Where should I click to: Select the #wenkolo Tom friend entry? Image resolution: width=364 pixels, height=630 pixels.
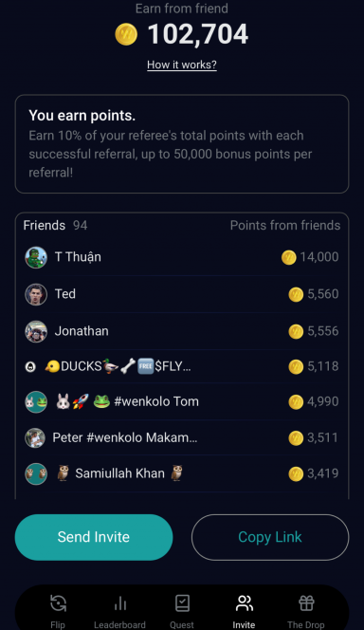coord(182,401)
